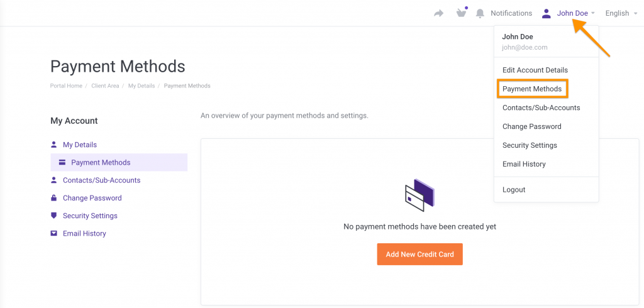Click the lock icon beside Change Password
The height and width of the screenshot is (308, 644).
[x=54, y=198]
